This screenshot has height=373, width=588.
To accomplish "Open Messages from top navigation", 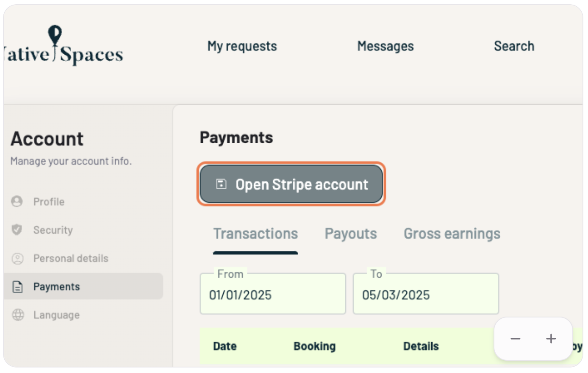I will [385, 46].
